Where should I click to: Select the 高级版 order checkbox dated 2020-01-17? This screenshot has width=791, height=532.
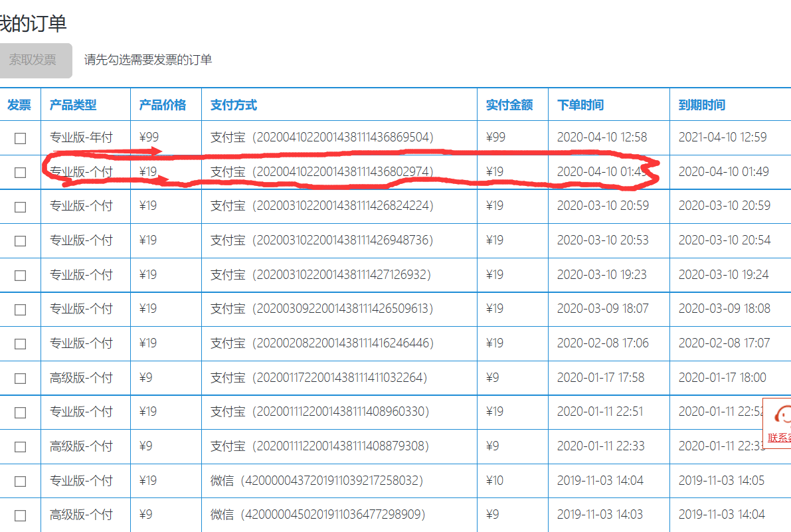(21, 379)
